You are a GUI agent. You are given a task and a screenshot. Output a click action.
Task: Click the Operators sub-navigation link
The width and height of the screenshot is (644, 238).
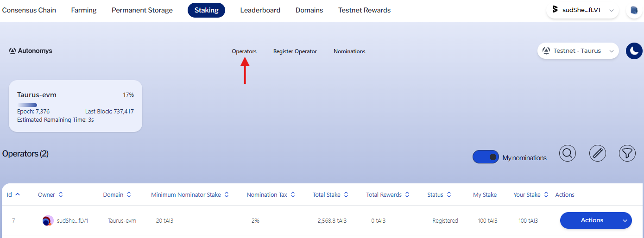(x=244, y=51)
